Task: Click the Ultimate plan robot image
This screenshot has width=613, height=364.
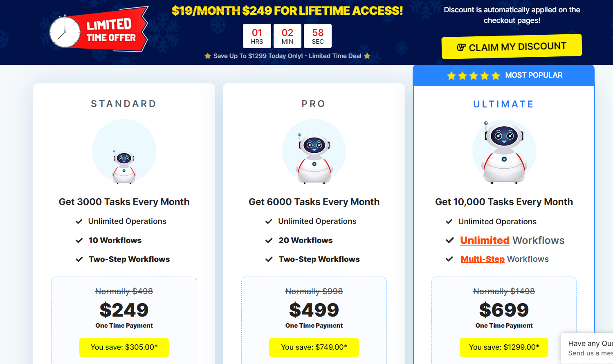Action: click(504, 152)
